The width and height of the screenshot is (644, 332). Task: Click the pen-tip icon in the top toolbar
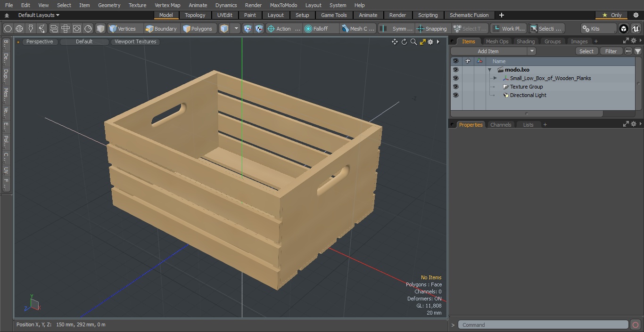click(31, 29)
